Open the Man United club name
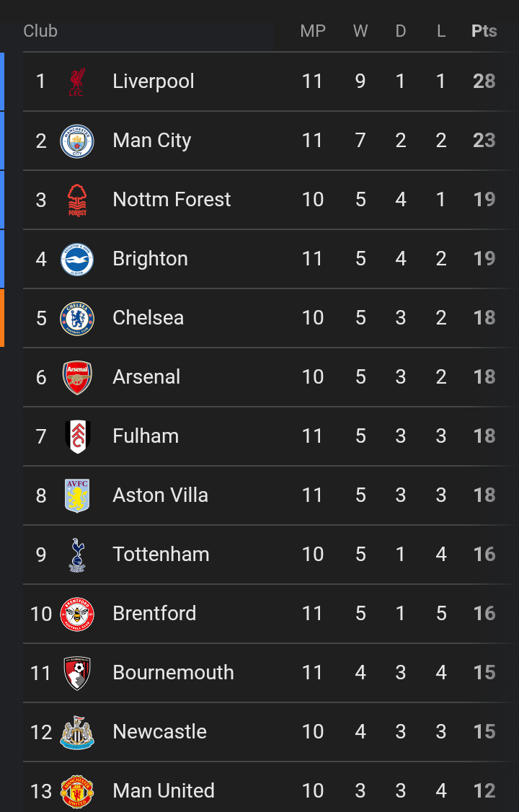This screenshot has width=519, height=812. [164, 790]
